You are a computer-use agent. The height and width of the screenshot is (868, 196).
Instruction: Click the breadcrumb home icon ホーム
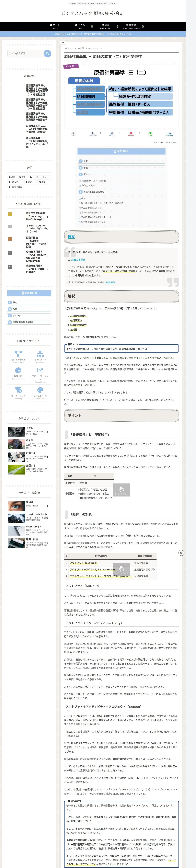click(x=69, y=48)
